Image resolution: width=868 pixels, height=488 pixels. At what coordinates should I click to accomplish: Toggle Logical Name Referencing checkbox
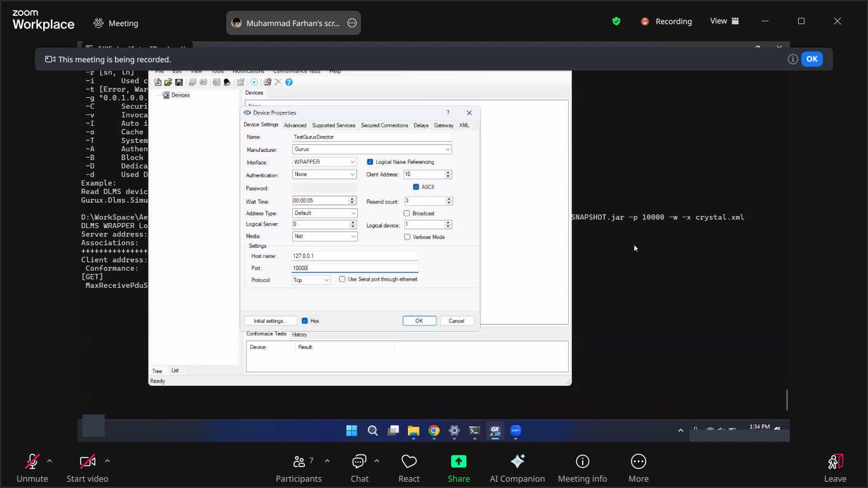pyautogui.click(x=370, y=162)
